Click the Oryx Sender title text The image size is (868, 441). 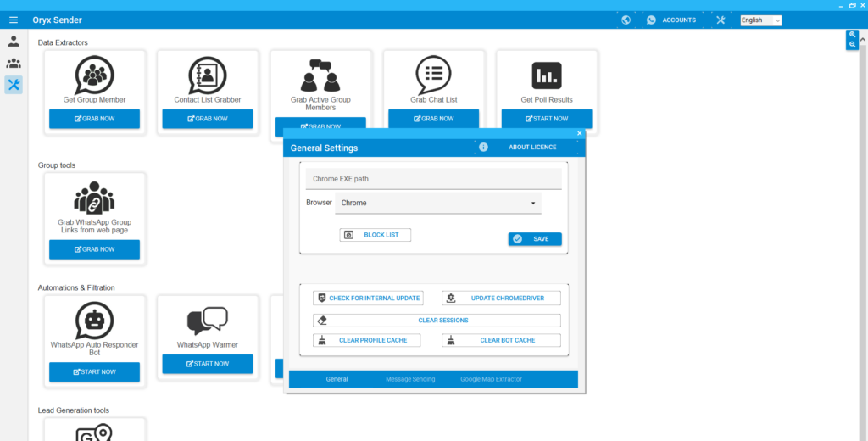coord(57,20)
